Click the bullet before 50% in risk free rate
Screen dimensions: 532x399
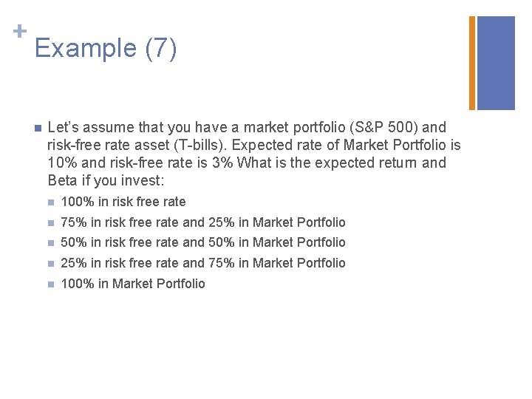point(51,243)
